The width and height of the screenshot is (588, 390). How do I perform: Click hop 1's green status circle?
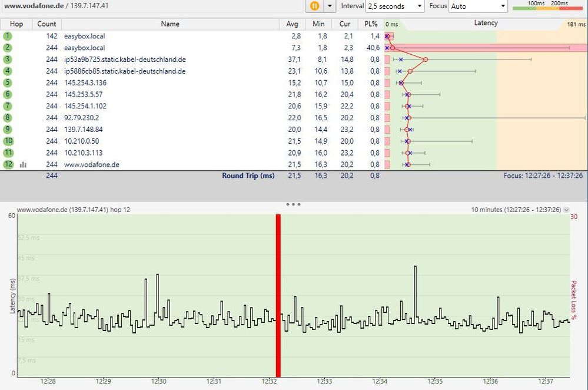pyautogui.click(x=7, y=36)
